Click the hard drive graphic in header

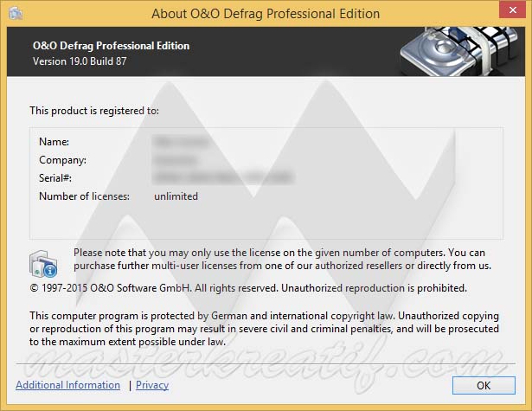tap(459, 51)
